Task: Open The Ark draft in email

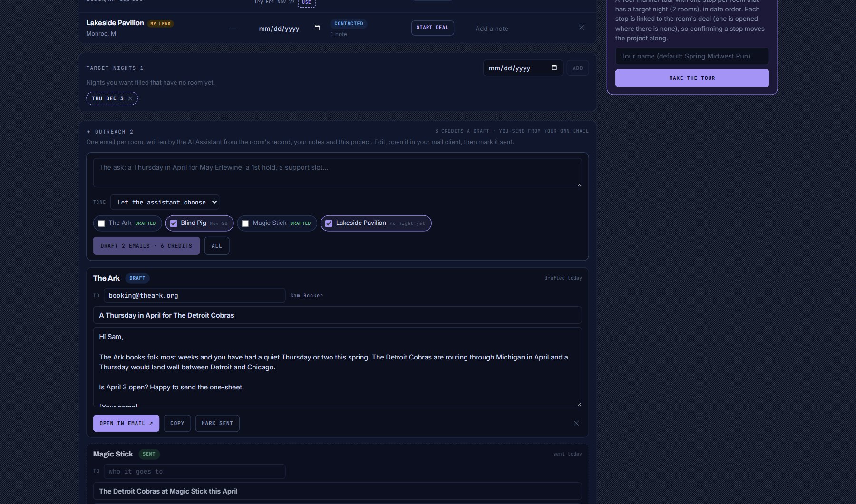Action: click(x=126, y=423)
